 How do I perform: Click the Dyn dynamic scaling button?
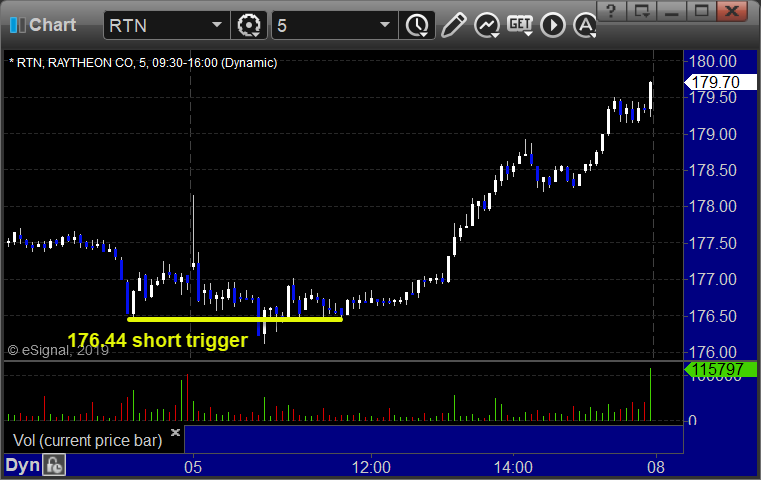click(22, 465)
